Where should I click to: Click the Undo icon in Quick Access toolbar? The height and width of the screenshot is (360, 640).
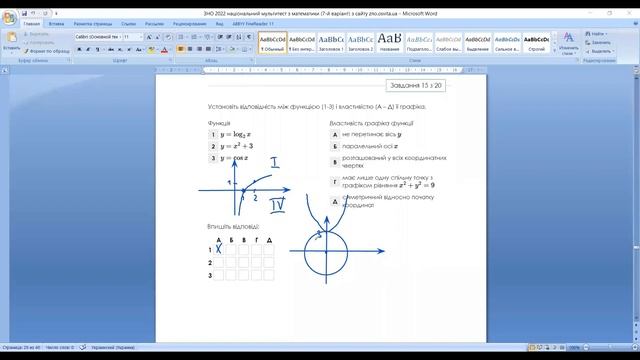[33, 13]
